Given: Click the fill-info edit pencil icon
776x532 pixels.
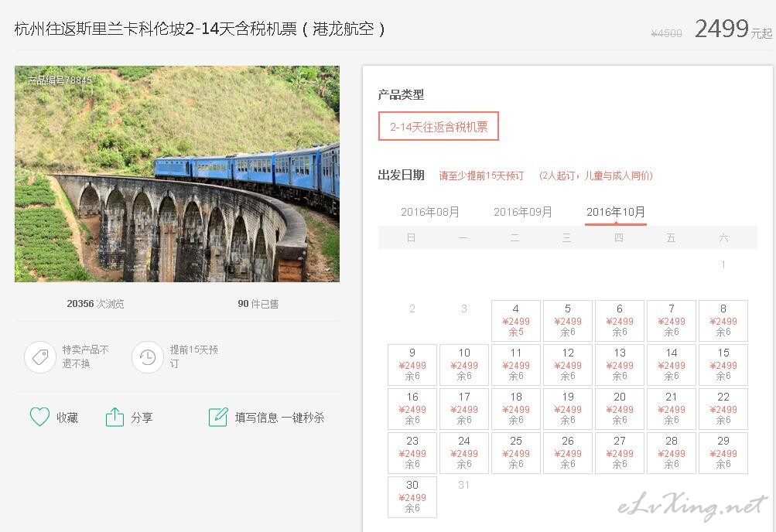Looking at the screenshot, I should (217, 417).
